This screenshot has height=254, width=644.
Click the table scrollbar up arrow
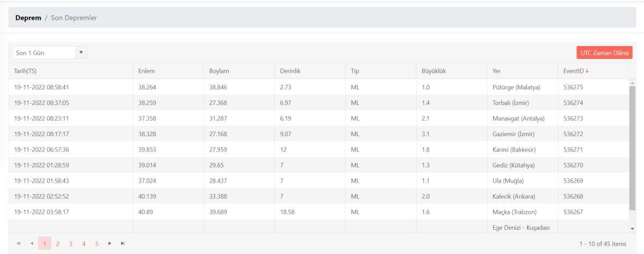point(632,83)
